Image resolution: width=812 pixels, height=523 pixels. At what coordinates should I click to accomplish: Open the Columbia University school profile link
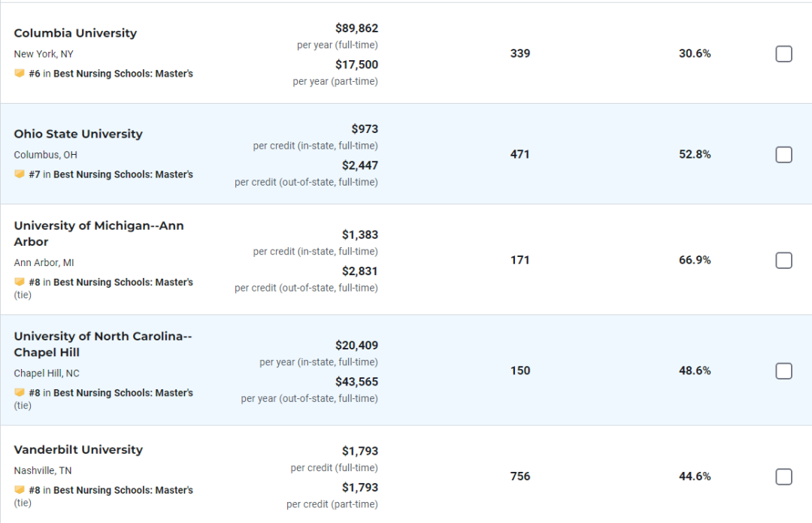click(x=75, y=33)
